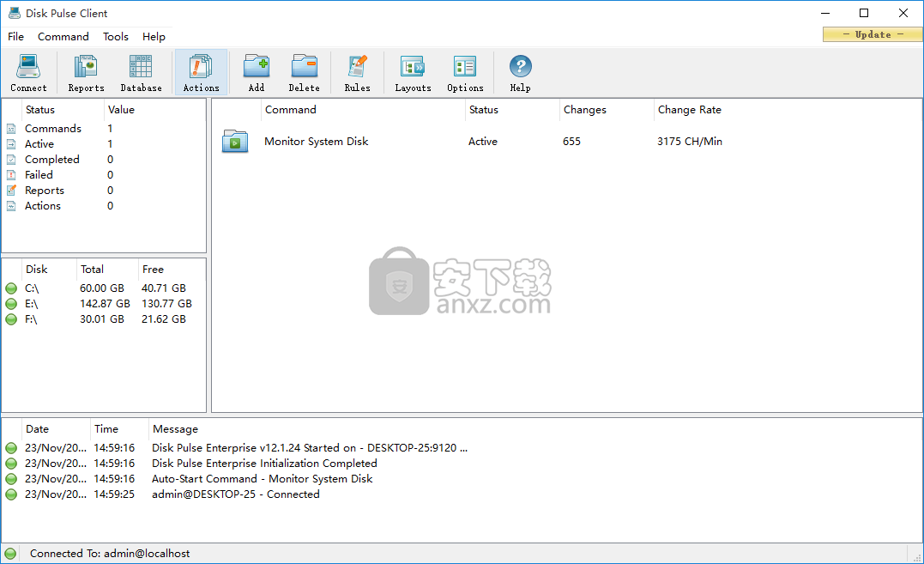The height and width of the screenshot is (564, 924).
Task: Click the Date column header
Action: [x=56, y=429]
